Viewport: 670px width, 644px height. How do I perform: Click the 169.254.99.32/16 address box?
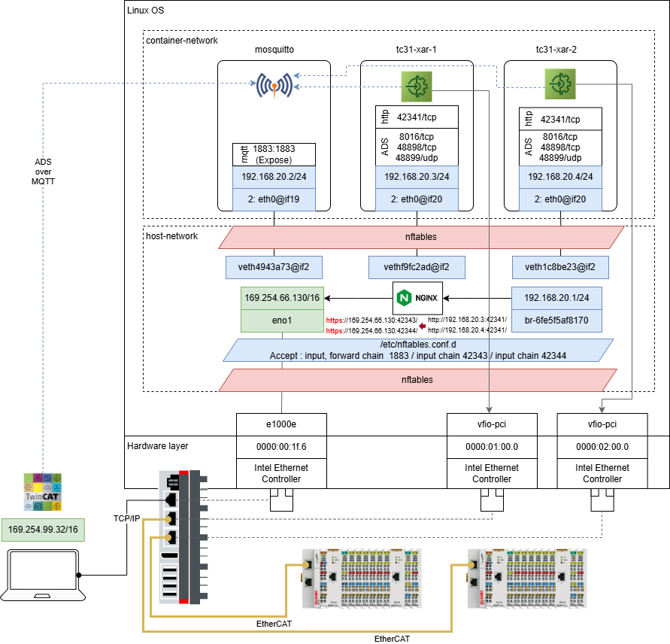pos(43,530)
